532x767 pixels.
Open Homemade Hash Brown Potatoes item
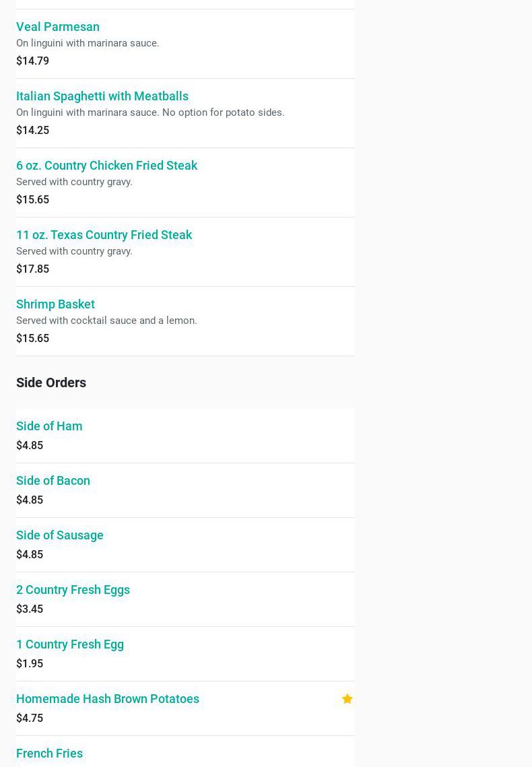point(108,699)
